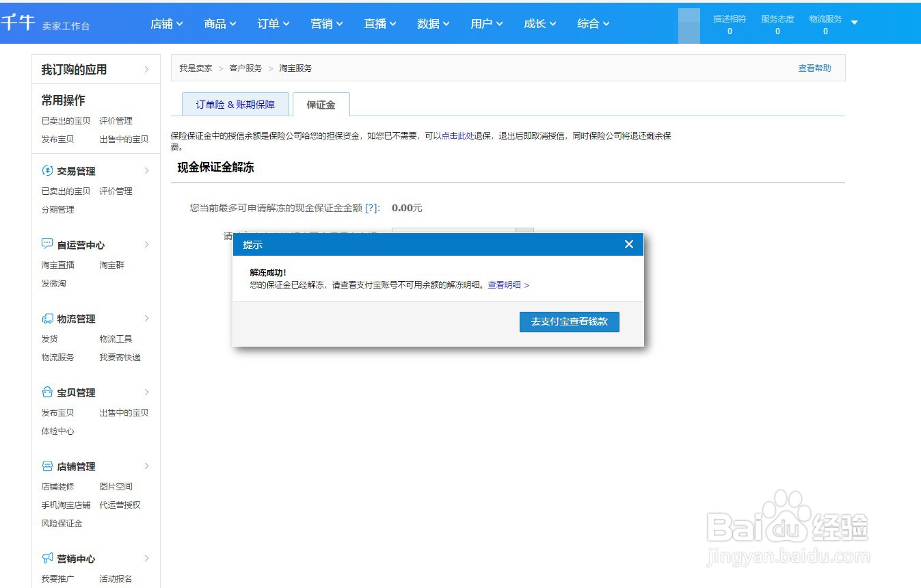This screenshot has height=588, width=921.
Task: Click 卖家工作台 title text
Action: [66, 27]
